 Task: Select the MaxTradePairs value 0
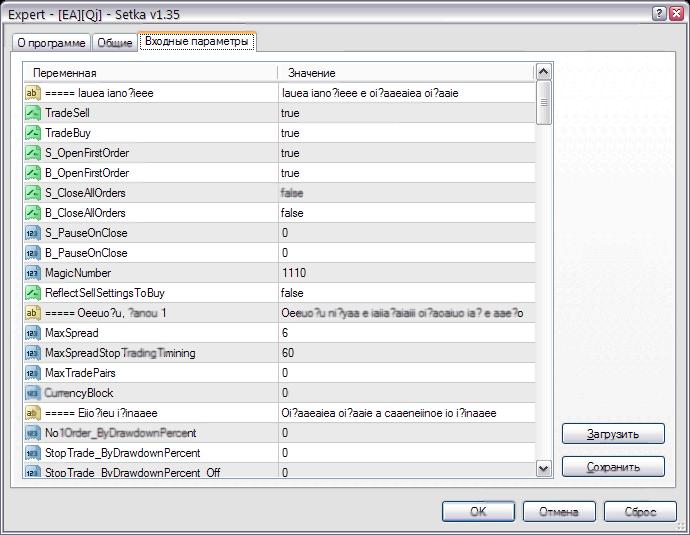point(285,373)
